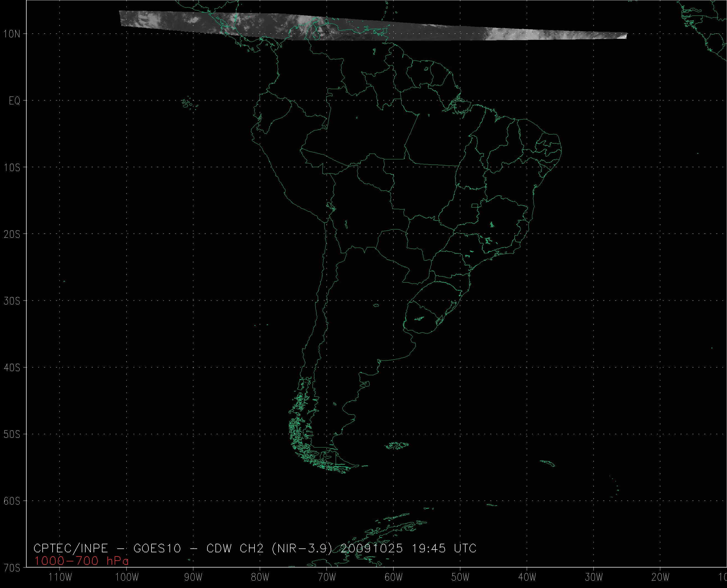Image resolution: width=727 pixels, height=588 pixels.
Task: Click the EQ equator axis label
Action: click(14, 101)
